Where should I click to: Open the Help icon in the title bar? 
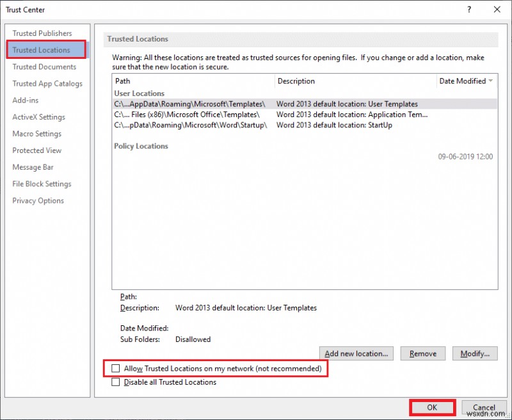click(x=468, y=10)
